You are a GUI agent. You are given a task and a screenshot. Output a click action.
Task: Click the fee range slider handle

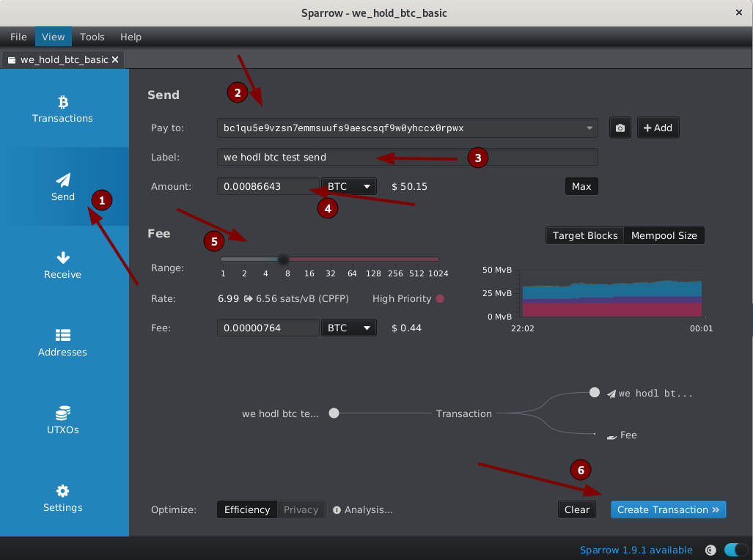(x=283, y=259)
